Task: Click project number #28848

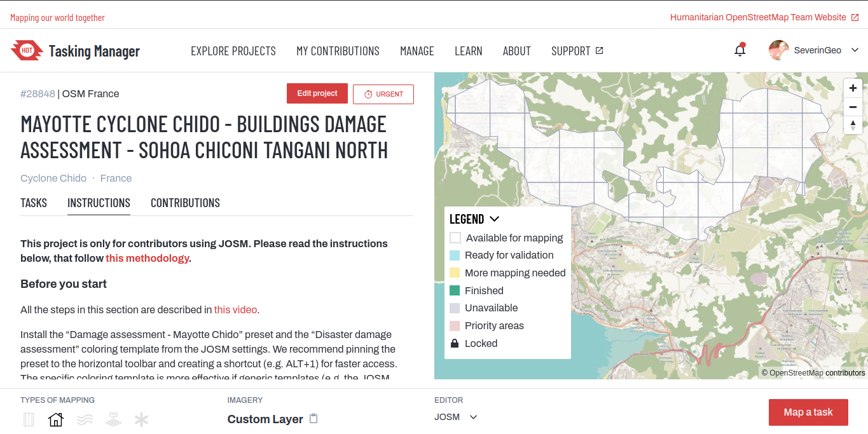Action: coord(38,93)
